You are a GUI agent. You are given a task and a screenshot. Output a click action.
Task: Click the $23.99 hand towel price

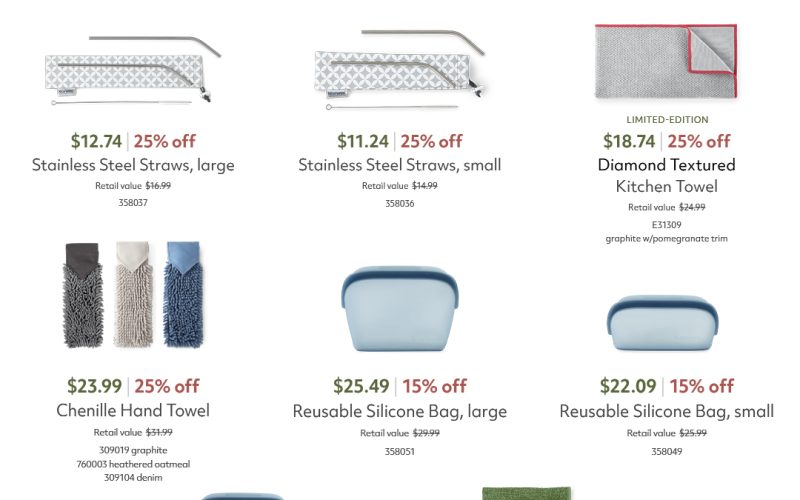95,386
